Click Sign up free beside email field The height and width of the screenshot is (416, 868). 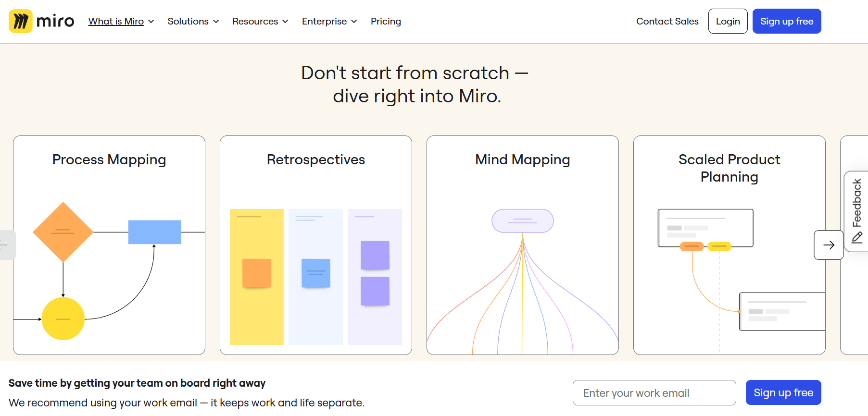tap(783, 392)
